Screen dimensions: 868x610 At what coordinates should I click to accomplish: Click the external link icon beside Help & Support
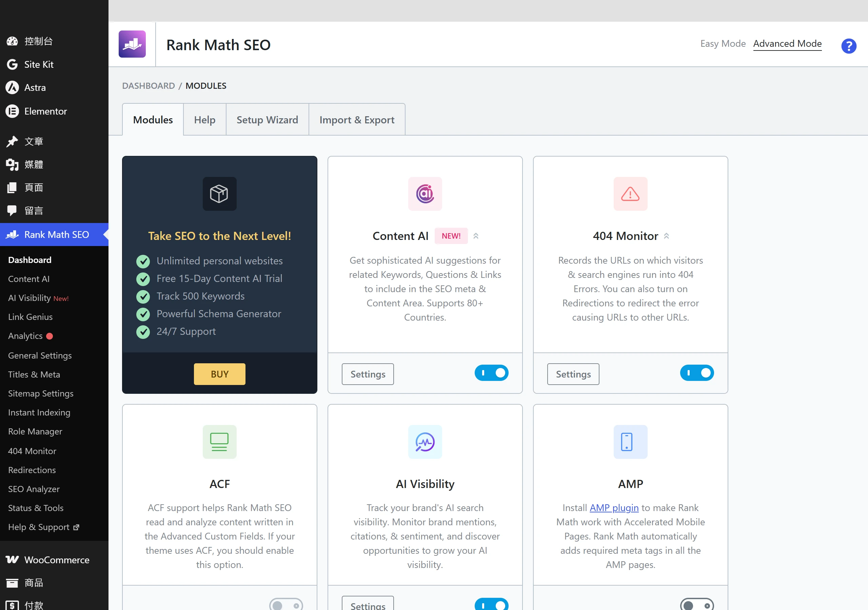click(76, 527)
